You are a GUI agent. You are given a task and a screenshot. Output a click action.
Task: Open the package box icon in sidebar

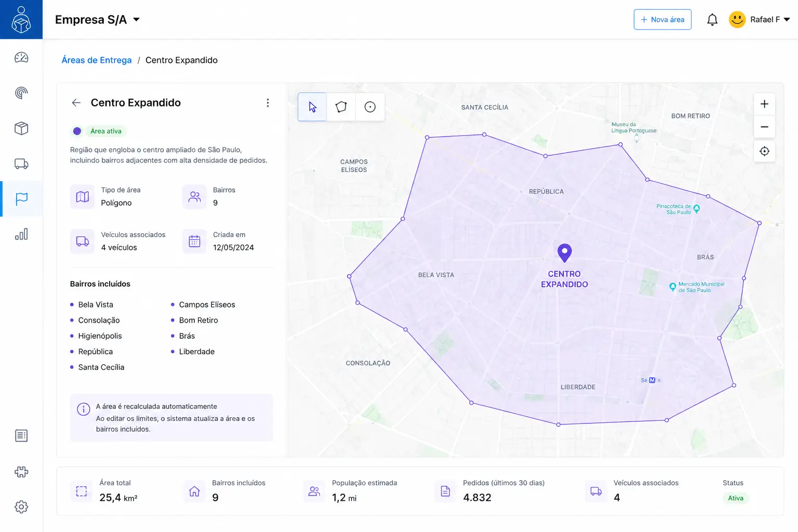coord(21,128)
